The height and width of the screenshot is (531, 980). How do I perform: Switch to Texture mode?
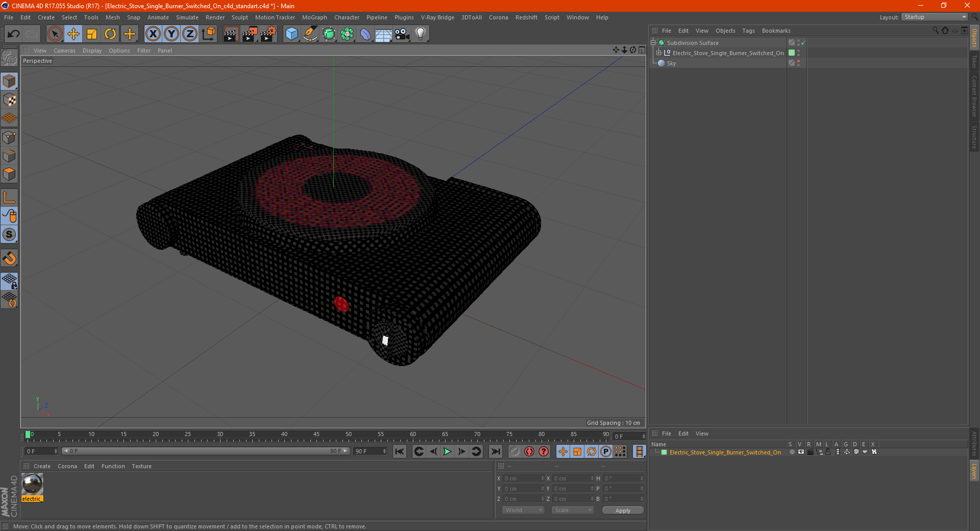pyautogui.click(x=9, y=100)
